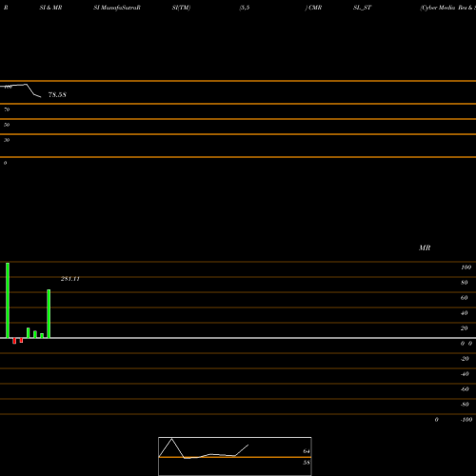Click the tallest green bar at far left
Viewport: 476px width, 476px height.
click(x=8, y=300)
